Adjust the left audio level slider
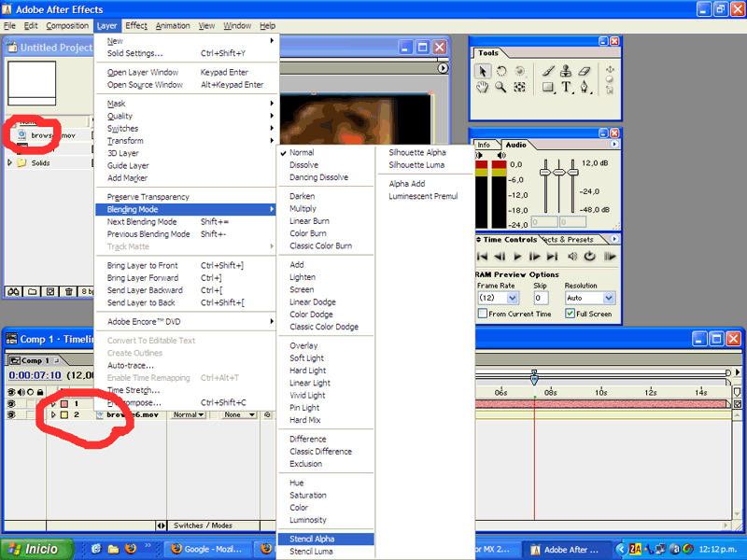This screenshot has width=747, height=560. pos(545,173)
